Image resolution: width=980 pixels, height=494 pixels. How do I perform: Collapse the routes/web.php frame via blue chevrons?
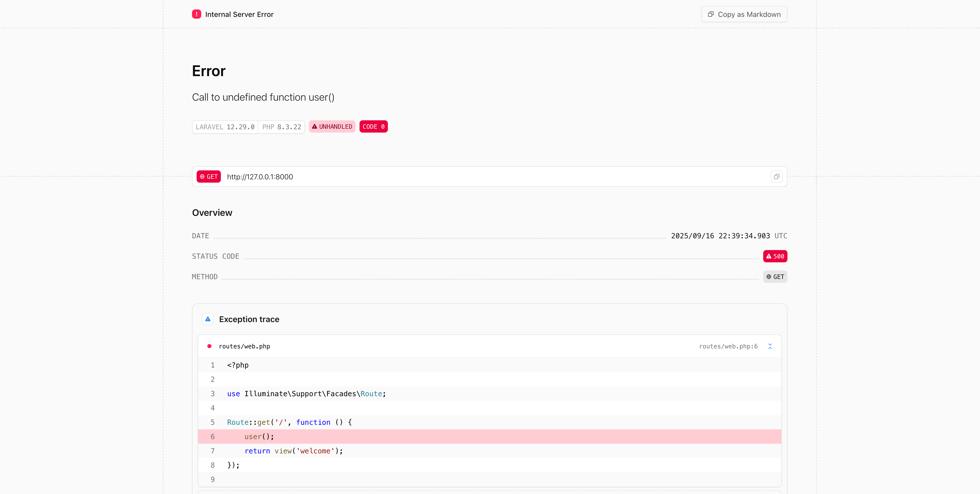point(770,346)
